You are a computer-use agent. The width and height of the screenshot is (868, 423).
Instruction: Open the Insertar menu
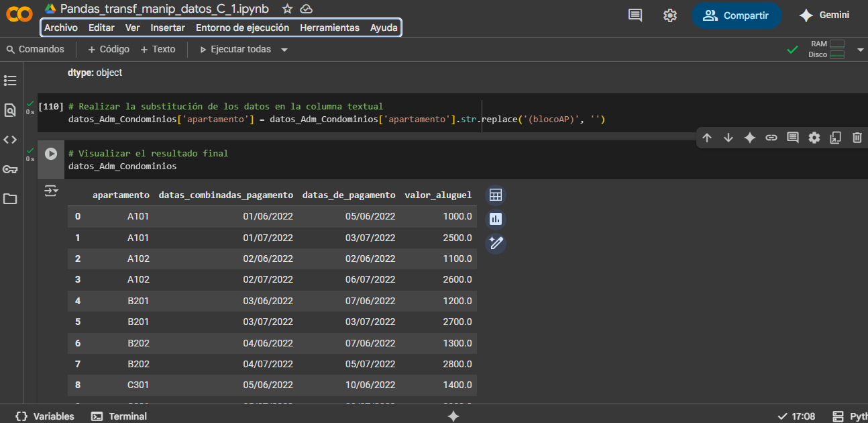[168, 28]
